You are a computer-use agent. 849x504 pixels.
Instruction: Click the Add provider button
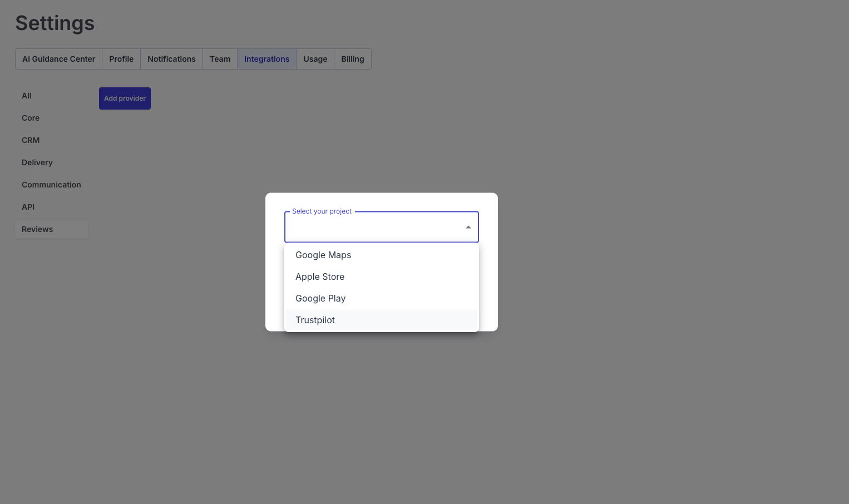(x=125, y=98)
